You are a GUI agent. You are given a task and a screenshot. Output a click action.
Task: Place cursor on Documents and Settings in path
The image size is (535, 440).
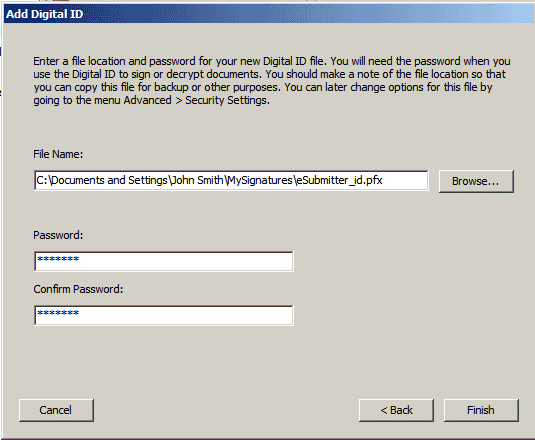click(109, 180)
